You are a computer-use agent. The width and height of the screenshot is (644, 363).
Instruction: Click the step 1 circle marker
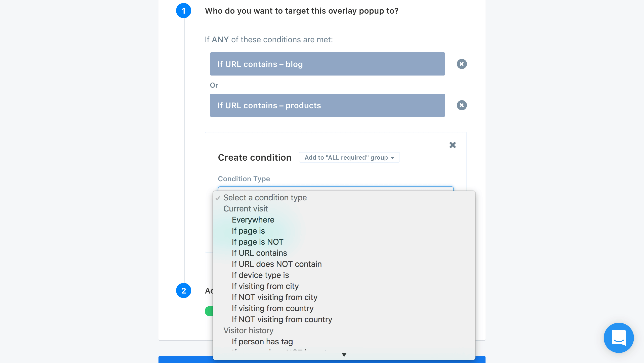184,11
